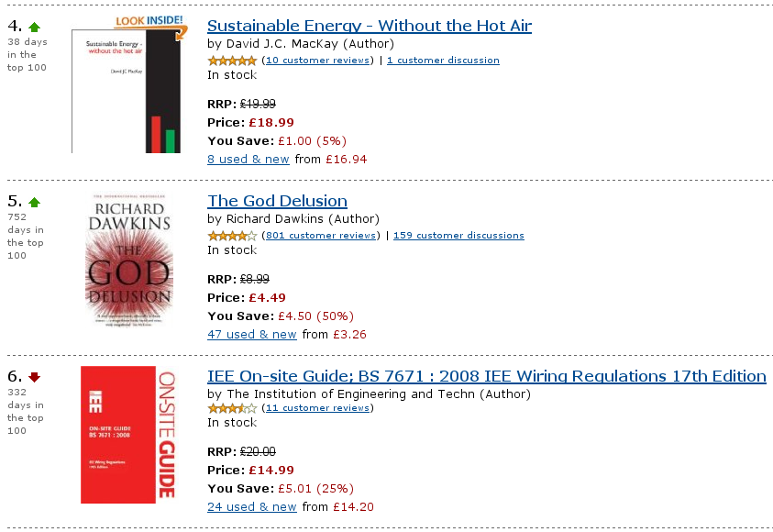Open the IEE On-site Guide title link
Screen dimensions: 773x532
(487, 376)
